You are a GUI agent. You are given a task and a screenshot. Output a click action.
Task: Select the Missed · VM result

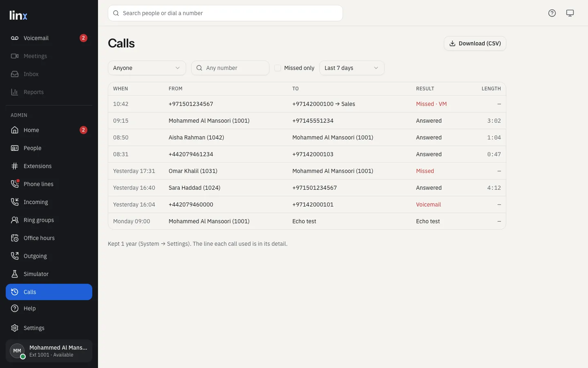click(431, 104)
